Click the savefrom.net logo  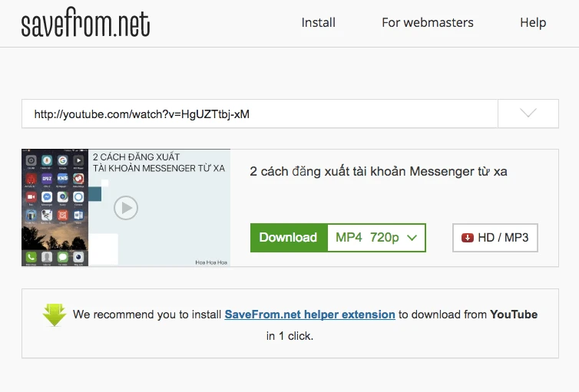[x=85, y=24]
